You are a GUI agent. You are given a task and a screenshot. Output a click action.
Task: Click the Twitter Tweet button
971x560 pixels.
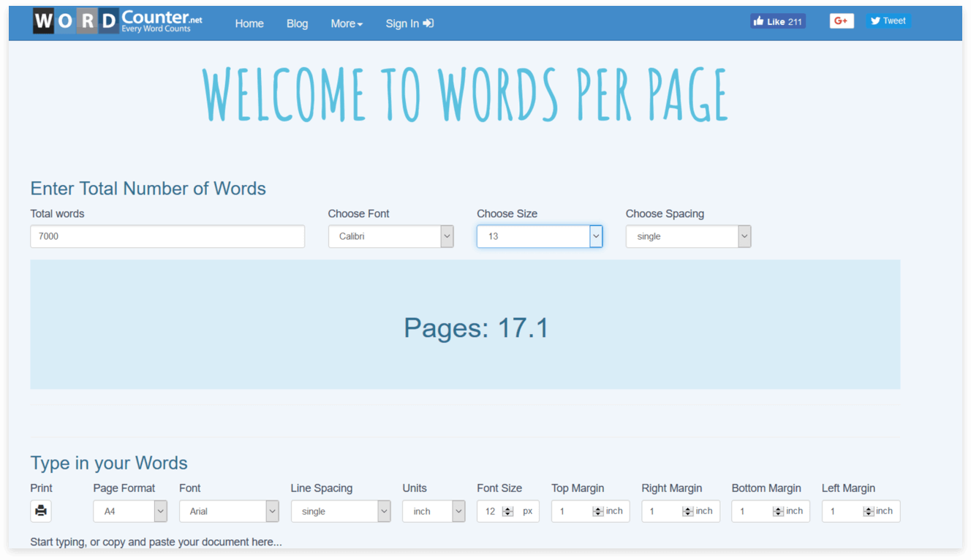888,21
